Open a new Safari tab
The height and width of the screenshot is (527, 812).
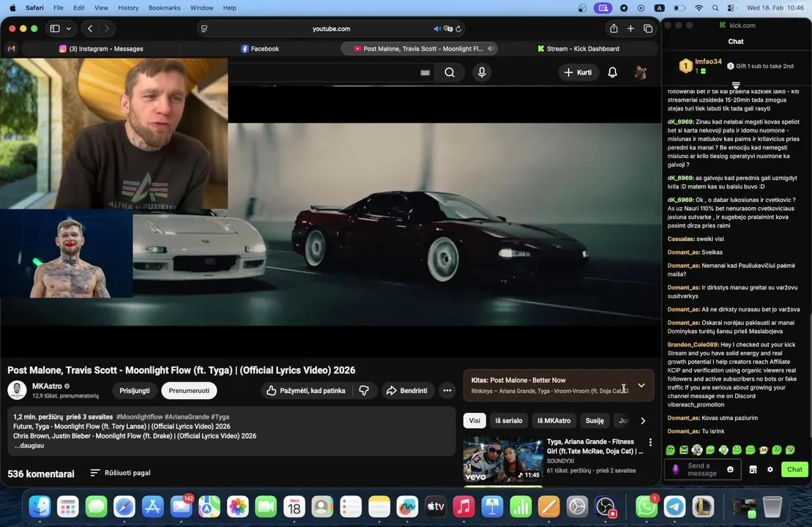(630, 29)
